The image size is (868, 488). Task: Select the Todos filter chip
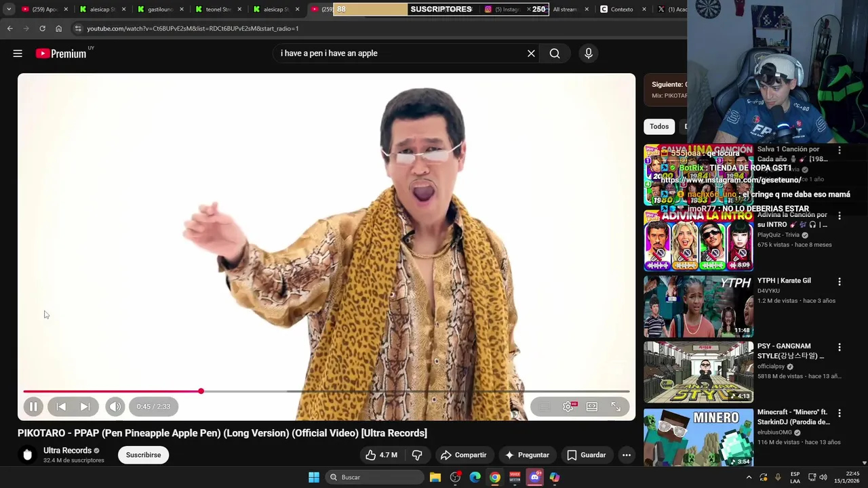659,127
